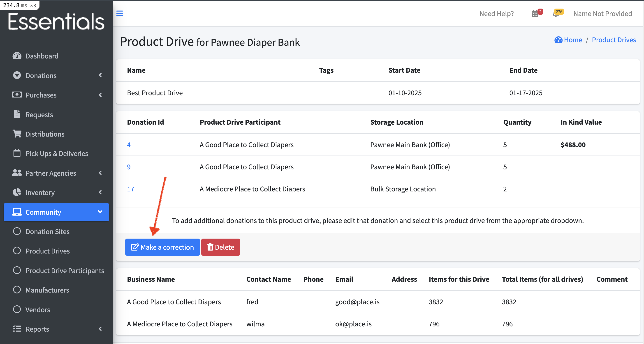This screenshot has width=644, height=344.
Task: Click the pencil icon on Make a correction
Action: click(135, 247)
